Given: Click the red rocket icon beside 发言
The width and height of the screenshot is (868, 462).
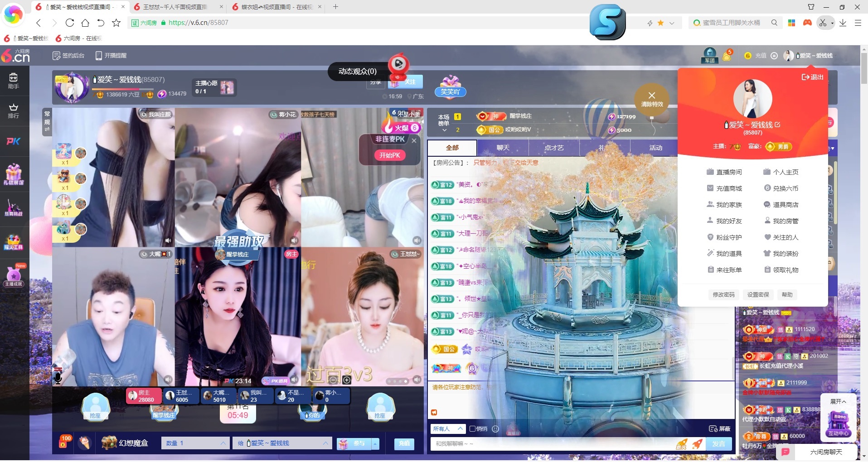Looking at the screenshot, I should click(x=698, y=444).
